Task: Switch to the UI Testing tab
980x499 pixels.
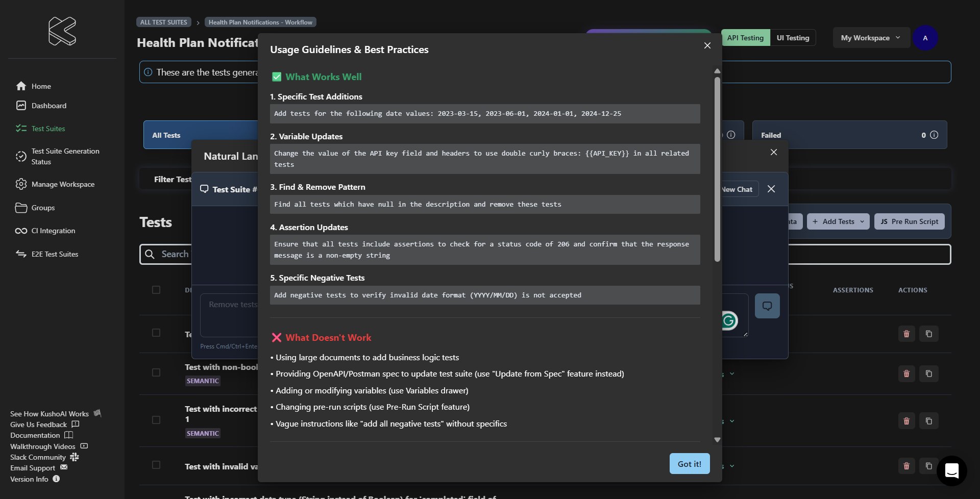Action: (x=793, y=38)
